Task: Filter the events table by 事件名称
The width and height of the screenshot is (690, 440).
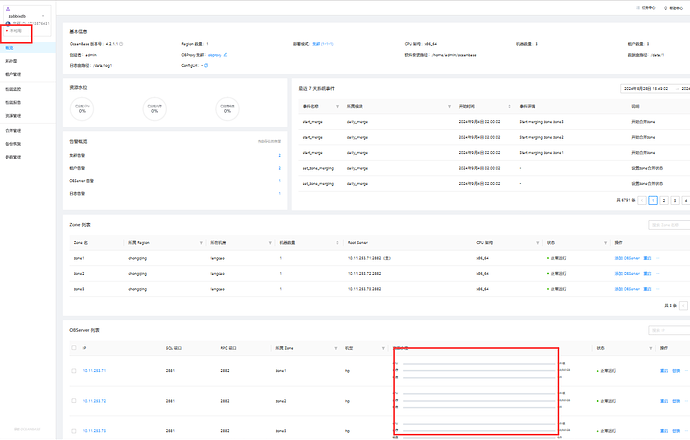Action: pyautogui.click(x=338, y=106)
